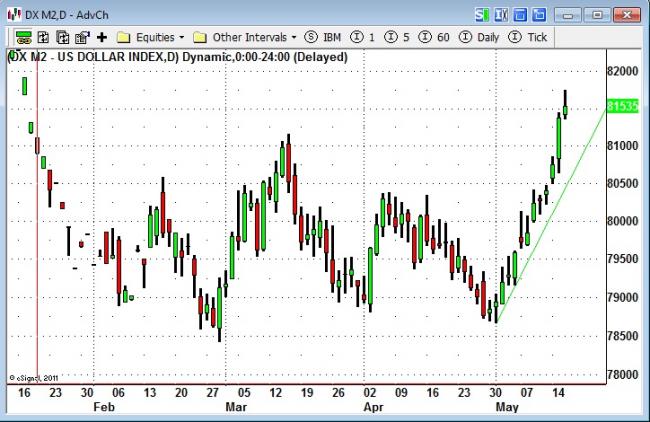Click the 82000 price axis label
This screenshot has height=422, width=650.
coord(623,71)
